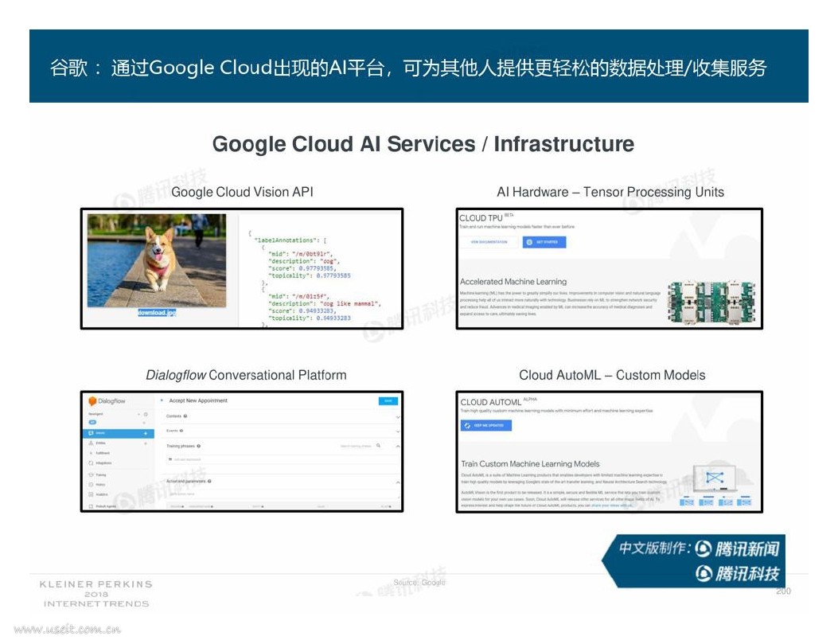Image resolution: width=838 pixels, height=644 pixels.
Task: Add a new intent with the plus icon
Action: tap(146, 433)
